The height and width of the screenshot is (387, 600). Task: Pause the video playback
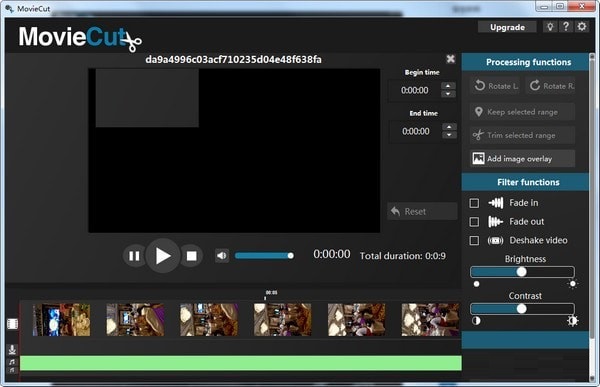134,256
